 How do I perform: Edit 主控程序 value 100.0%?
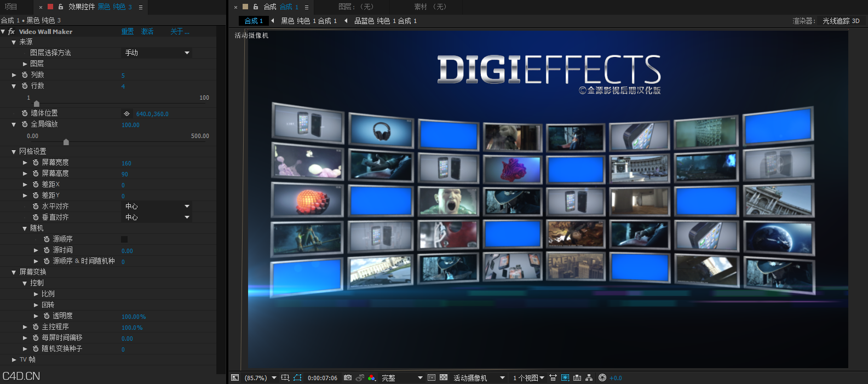pos(132,328)
